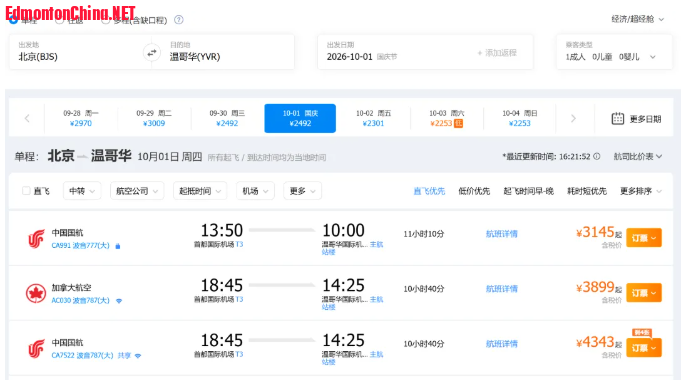
Task: Click add return trip link
Action: 497,53
